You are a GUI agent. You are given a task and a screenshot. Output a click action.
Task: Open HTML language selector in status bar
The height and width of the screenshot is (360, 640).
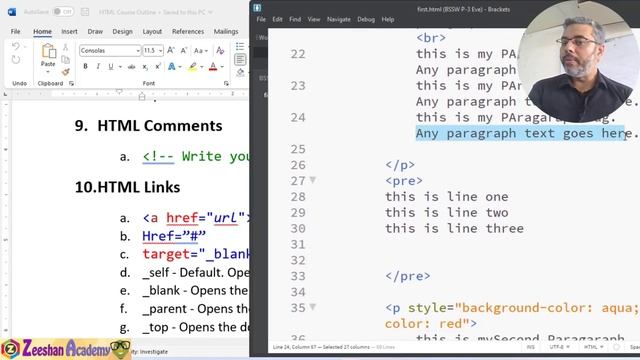593,347
